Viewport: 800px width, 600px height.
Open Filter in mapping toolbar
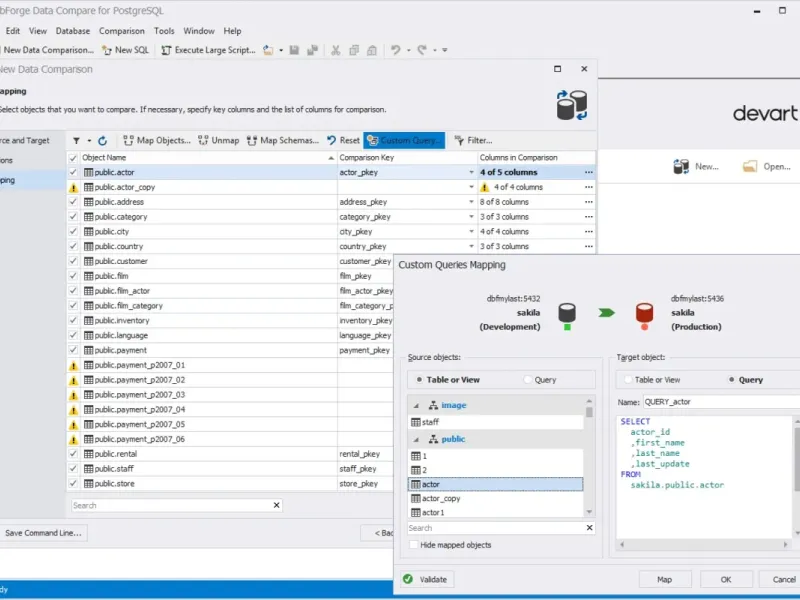(x=473, y=140)
